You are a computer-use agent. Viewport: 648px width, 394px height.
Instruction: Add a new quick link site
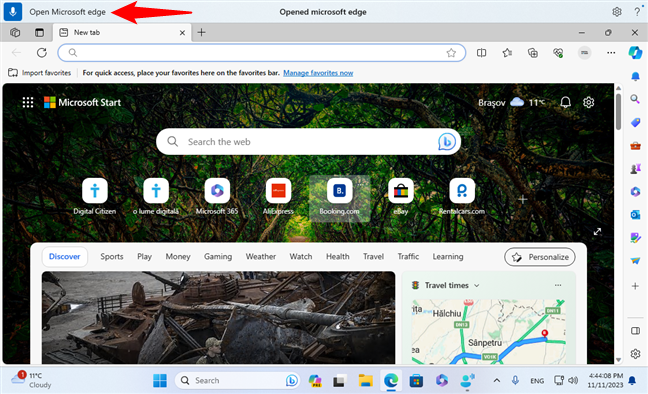tap(522, 199)
